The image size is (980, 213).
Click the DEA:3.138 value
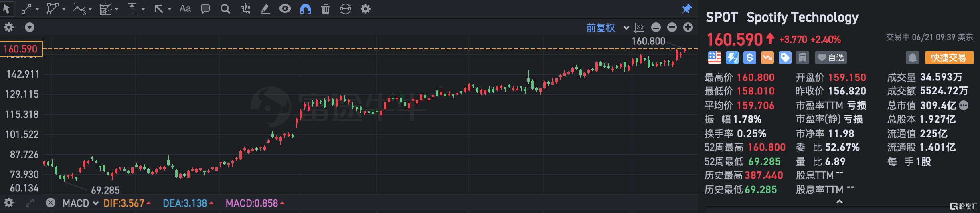tap(185, 203)
